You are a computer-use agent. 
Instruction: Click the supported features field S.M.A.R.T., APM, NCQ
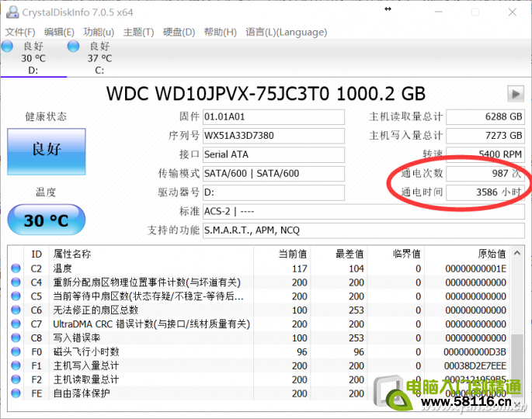363,231
